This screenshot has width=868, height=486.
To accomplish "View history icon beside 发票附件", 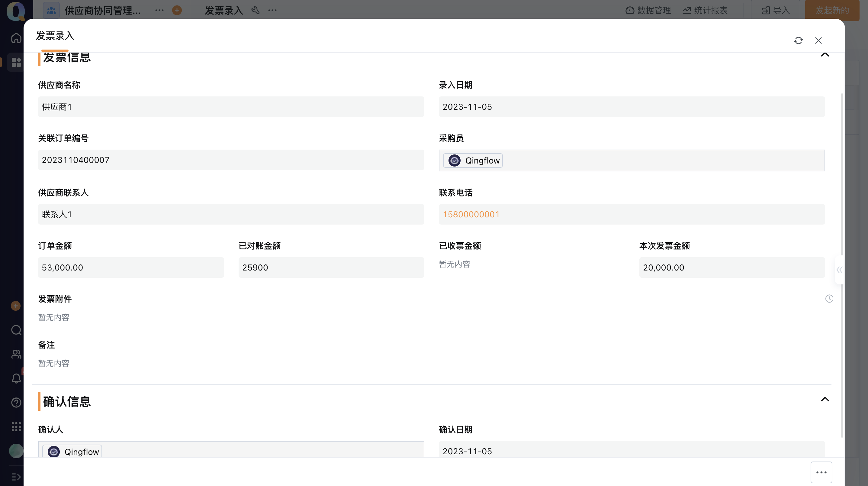I will pos(829,299).
